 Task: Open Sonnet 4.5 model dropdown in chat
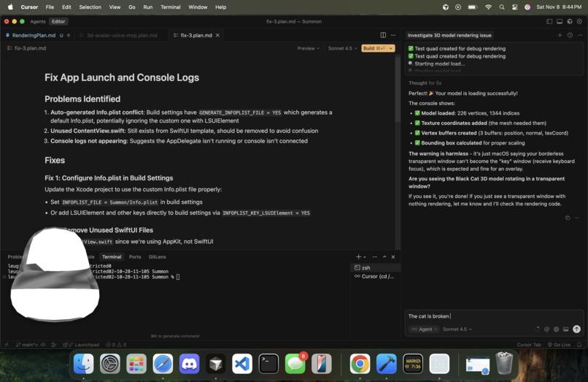coord(457,329)
